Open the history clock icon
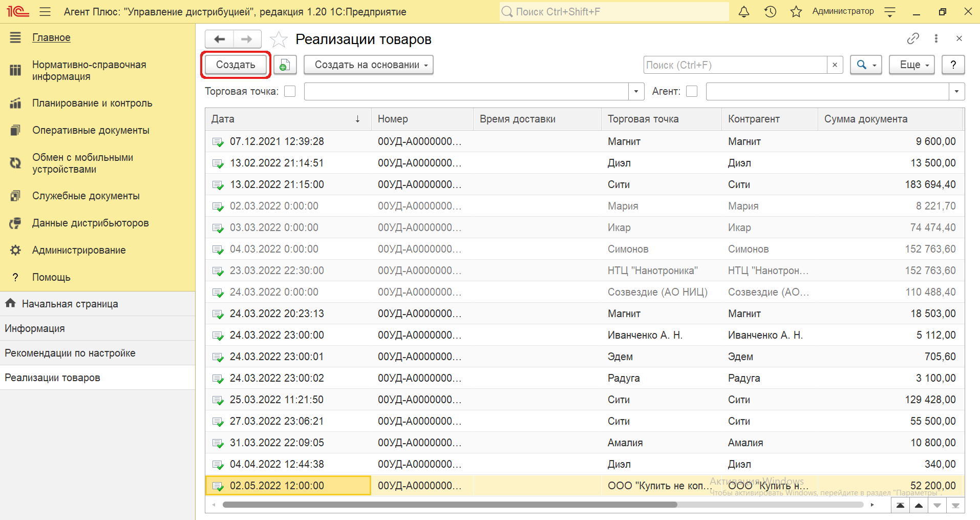This screenshot has height=520, width=980. tap(770, 12)
